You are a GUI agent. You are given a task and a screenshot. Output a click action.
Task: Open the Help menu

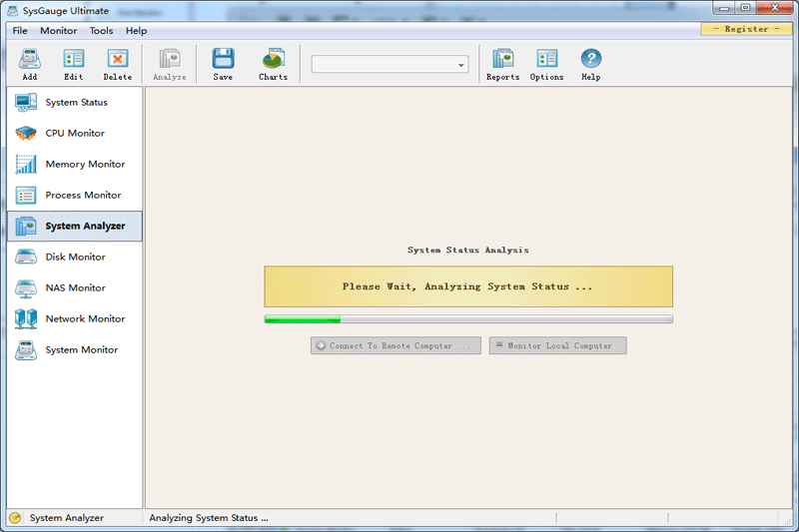coord(137,31)
